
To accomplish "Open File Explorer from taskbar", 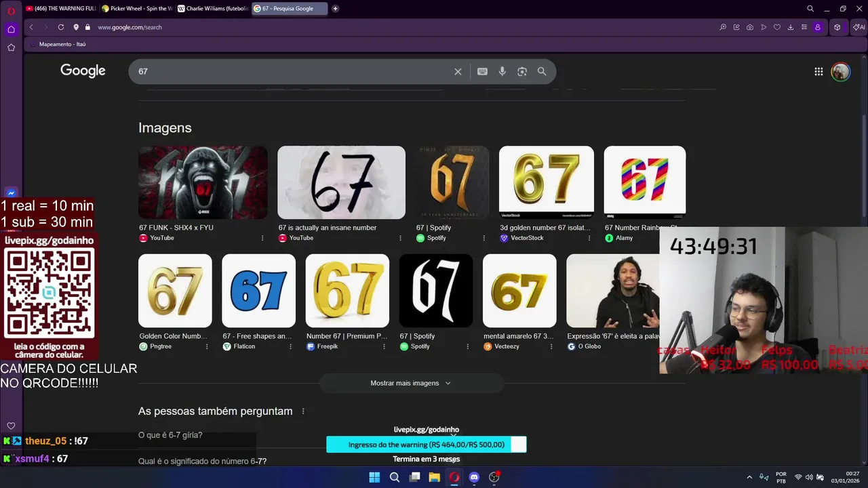I will point(434,477).
